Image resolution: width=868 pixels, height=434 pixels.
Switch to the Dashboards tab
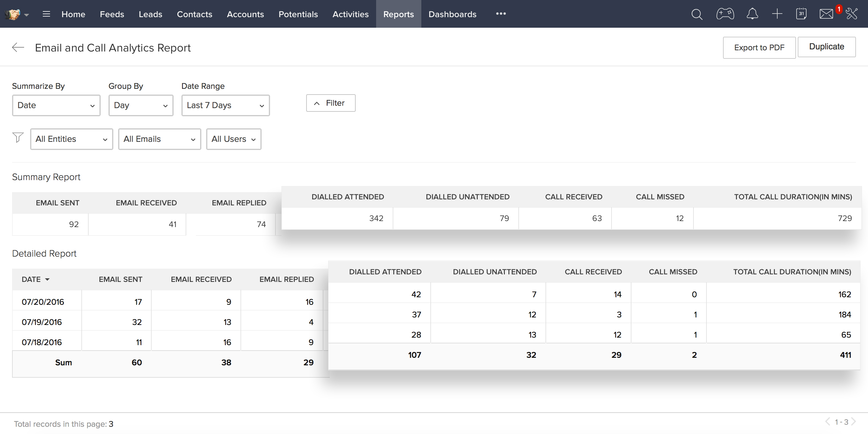click(x=452, y=14)
